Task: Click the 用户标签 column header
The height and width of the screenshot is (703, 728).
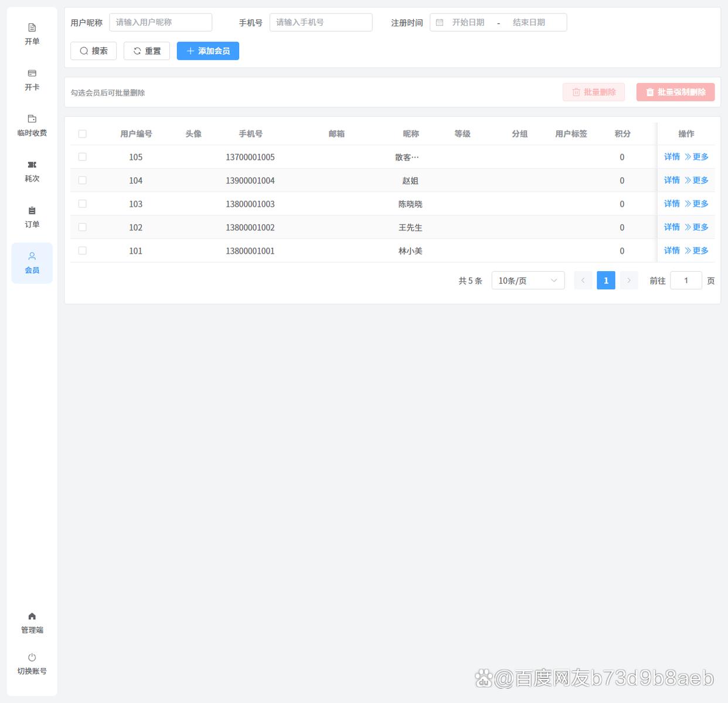Action: (x=571, y=134)
